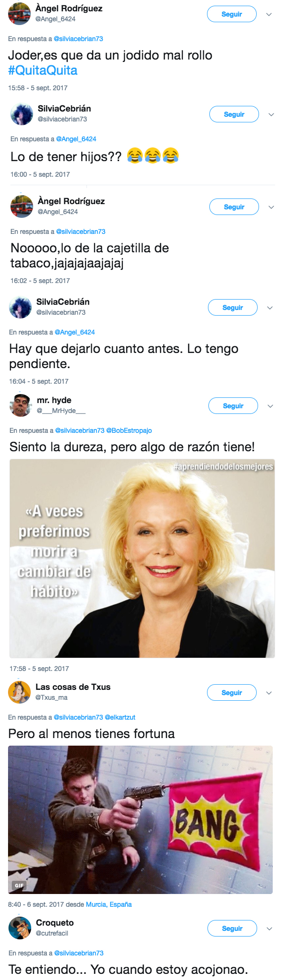
Task: Open the dropdown chevron on Croqueto's tweet
Action: (269, 928)
